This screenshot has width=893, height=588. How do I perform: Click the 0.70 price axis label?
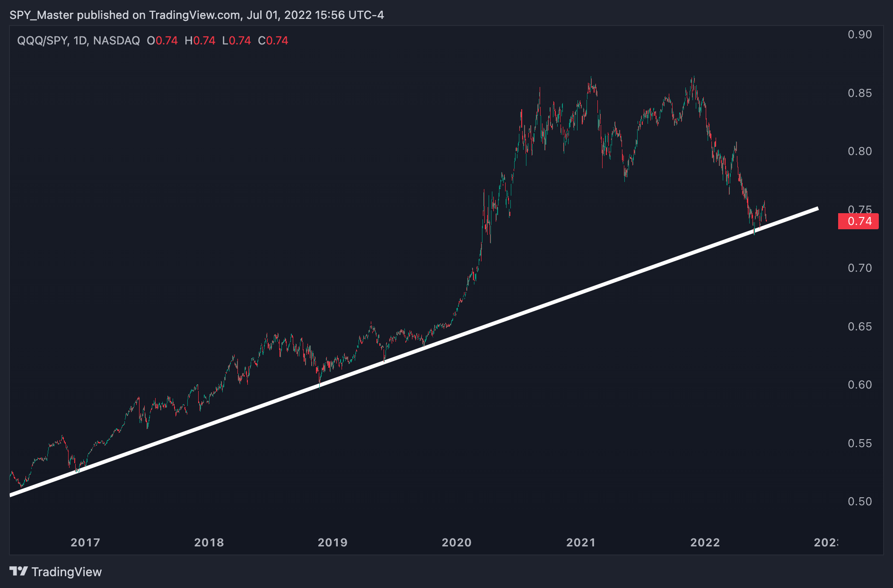tap(860, 268)
